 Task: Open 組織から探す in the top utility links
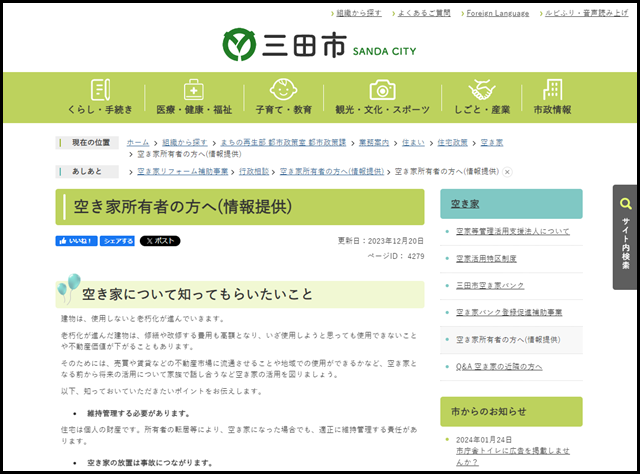pyautogui.click(x=359, y=13)
